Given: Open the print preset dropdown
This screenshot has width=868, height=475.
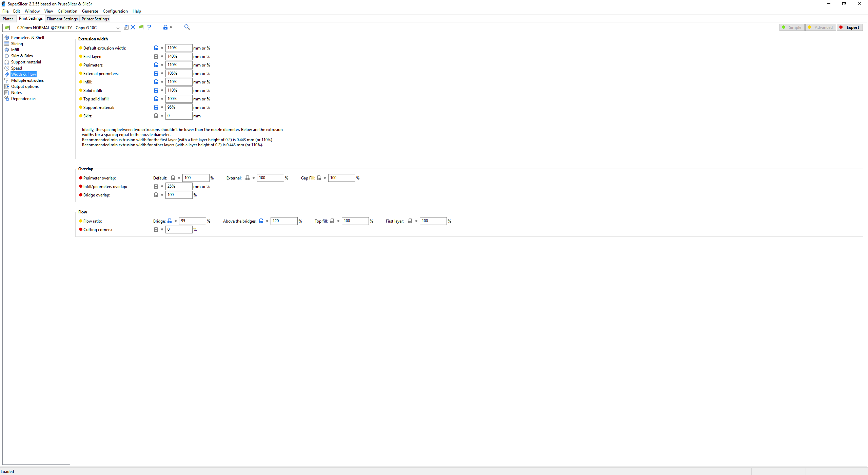Looking at the screenshot, I should [117, 28].
